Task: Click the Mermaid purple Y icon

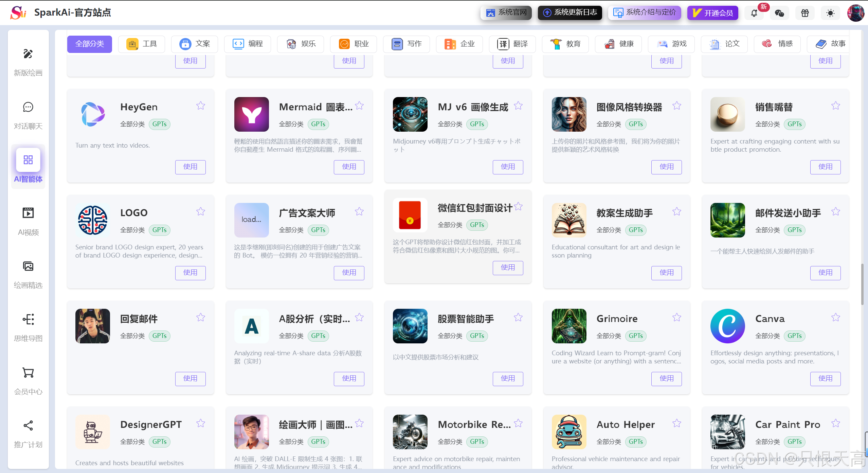Action: (252, 114)
